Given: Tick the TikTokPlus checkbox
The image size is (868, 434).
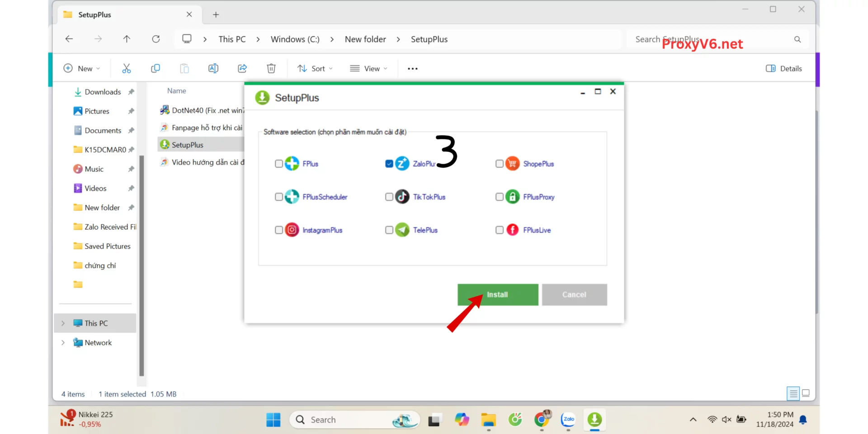Looking at the screenshot, I should coord(389,197).
